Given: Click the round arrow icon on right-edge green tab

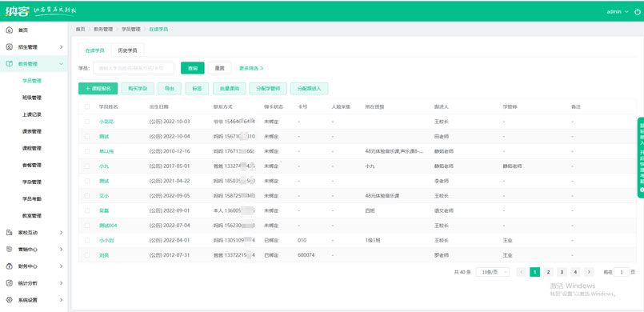Looking at the screenshot, I should pos(642,190).
